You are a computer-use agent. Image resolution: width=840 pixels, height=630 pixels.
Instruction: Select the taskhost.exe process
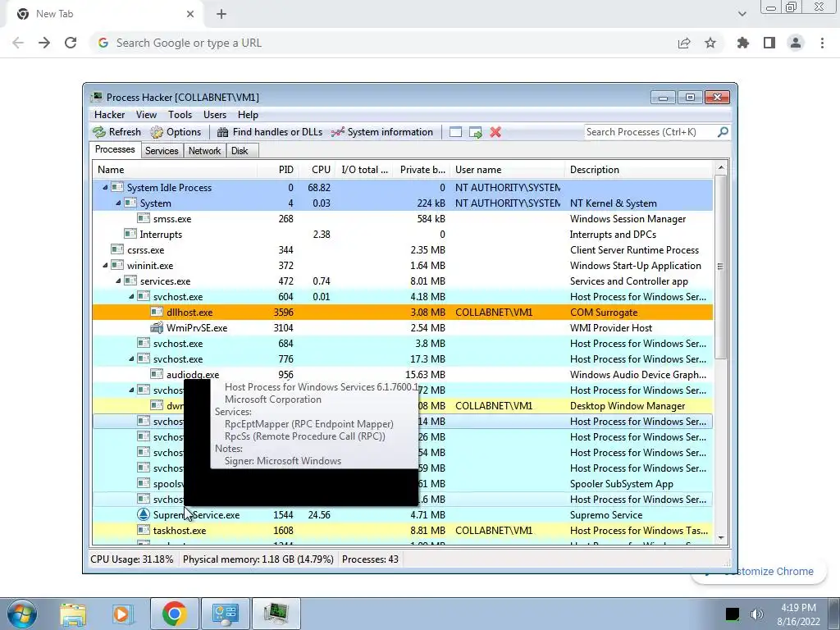(x=403, y=531)
